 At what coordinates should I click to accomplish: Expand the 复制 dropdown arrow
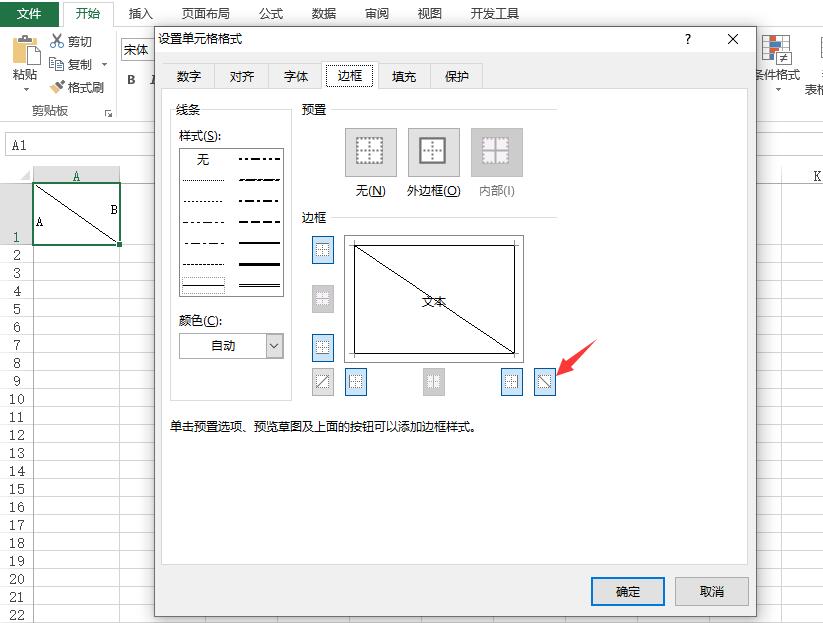coord(104,65)
